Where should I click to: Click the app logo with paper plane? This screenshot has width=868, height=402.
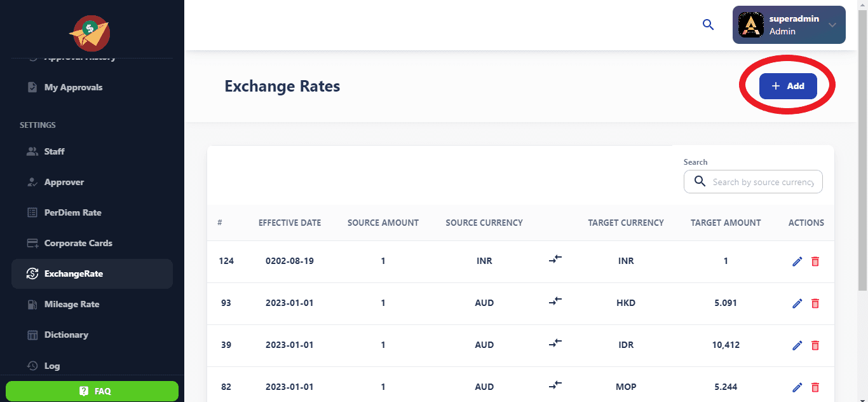[x=90, y=33]
